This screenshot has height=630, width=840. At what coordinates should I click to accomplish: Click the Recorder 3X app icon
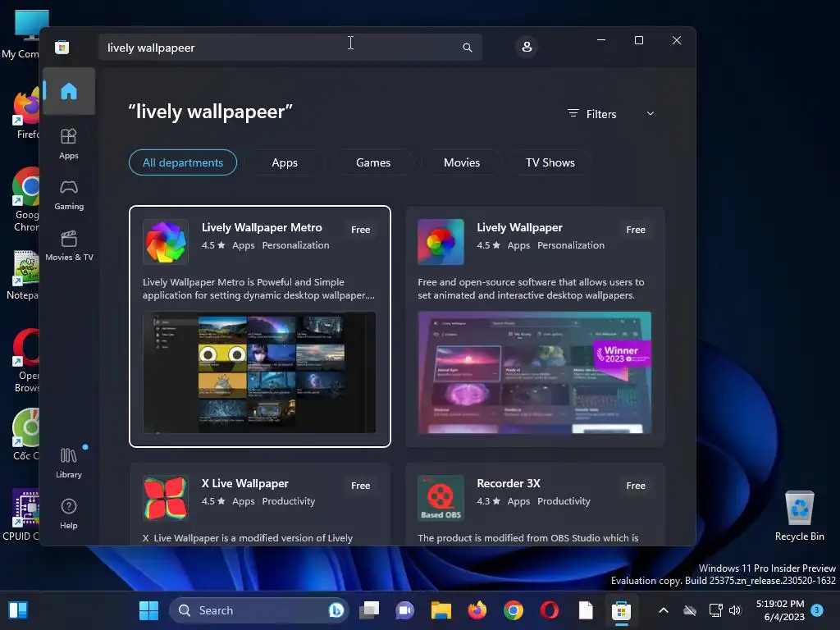441,498
